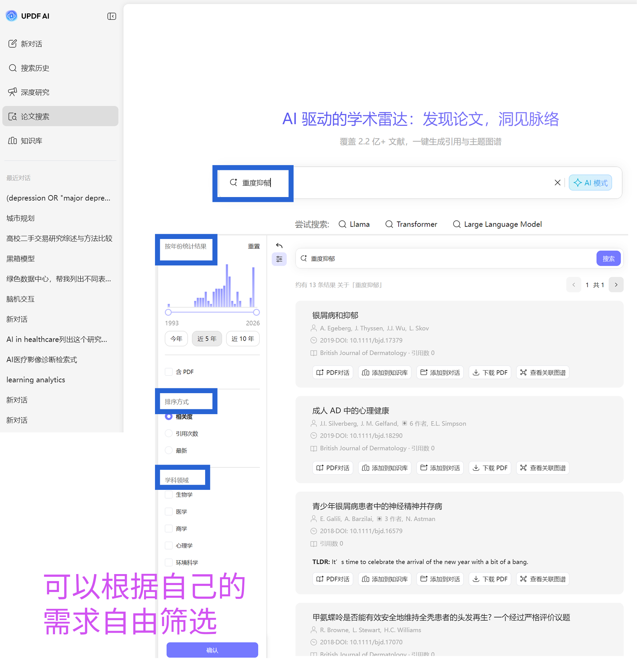The height and width of the screenshot is (672, 637).
Task: Click 添加到对话 for 成人 AD paper
Action: 440,468
